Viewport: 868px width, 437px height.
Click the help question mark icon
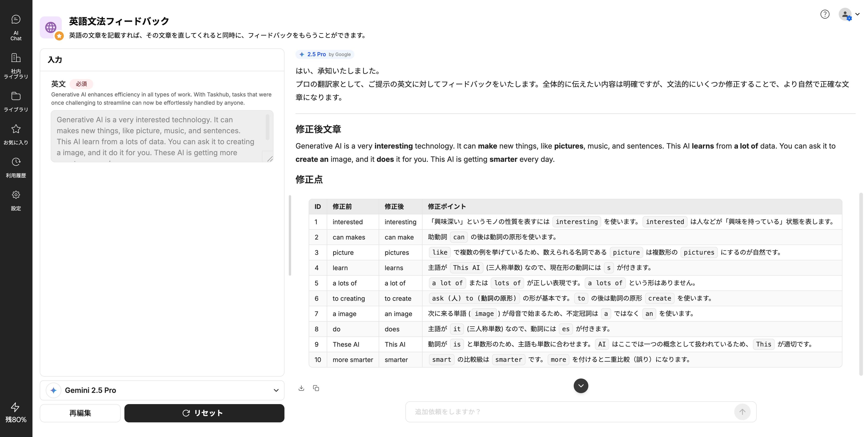pyautogui.click(x=825, y=14)
